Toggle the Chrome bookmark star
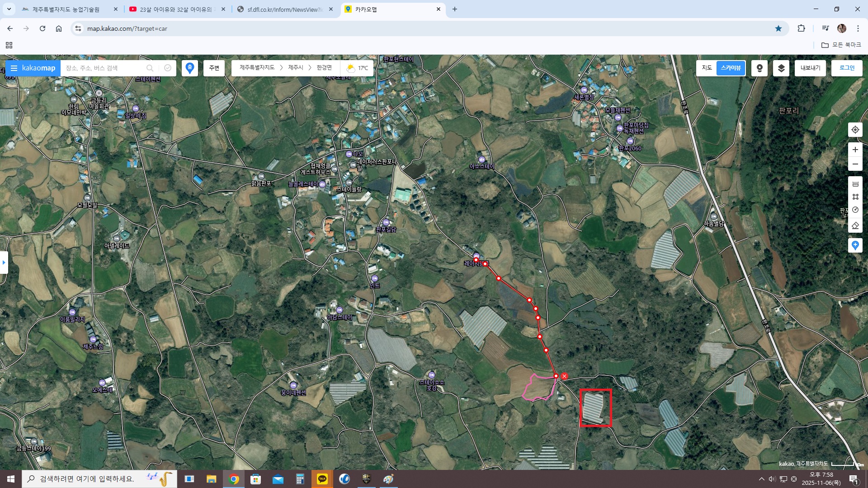The image size is (868, 488). click(x=778, y=28)
